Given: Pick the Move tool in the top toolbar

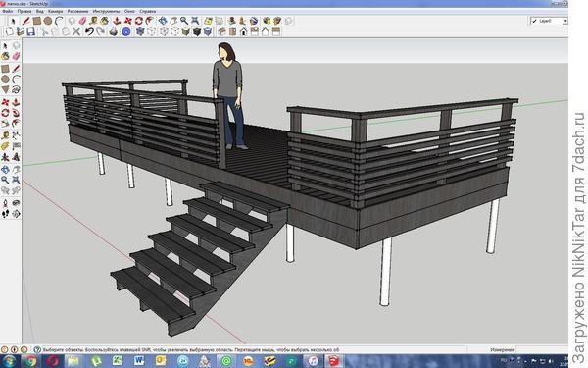Looking at the screenshot, I should coord(127,21).
